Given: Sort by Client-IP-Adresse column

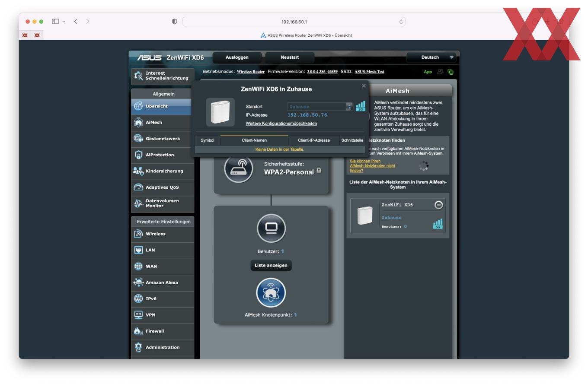Looking at the screenshot, I should click(x=314, y=140).
